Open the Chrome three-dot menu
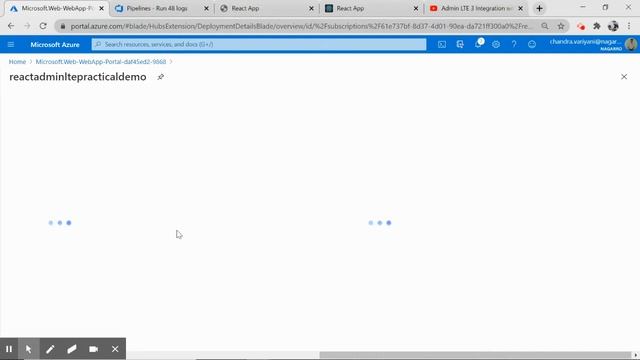The height and width of the screenshot is (360, 640). coord(629,26)
